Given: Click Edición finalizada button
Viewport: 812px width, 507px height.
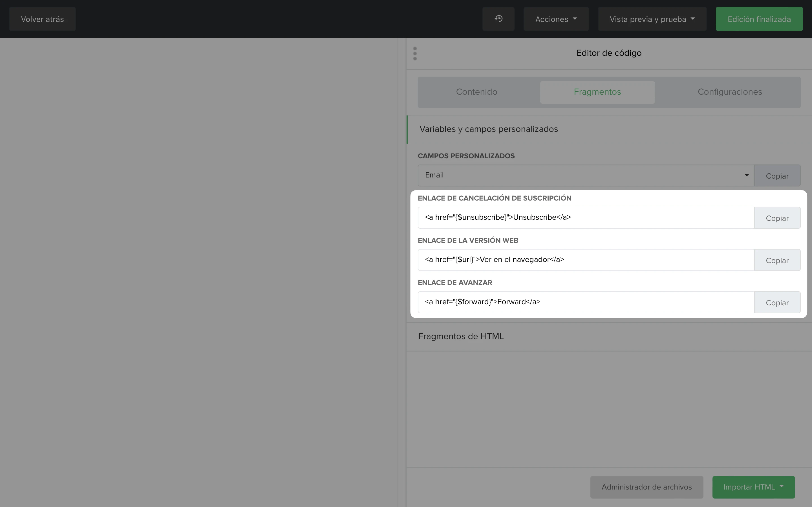Looking at the screenshot, I should point(759,19).
